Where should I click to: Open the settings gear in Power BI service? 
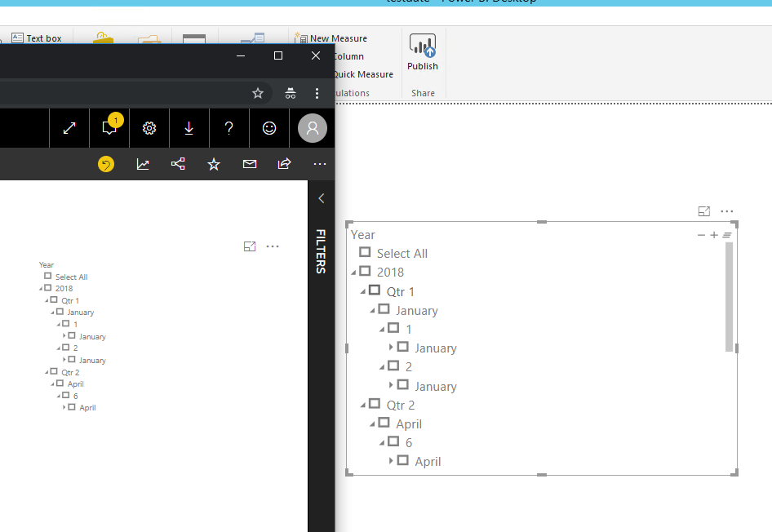(x=149, y=128)
